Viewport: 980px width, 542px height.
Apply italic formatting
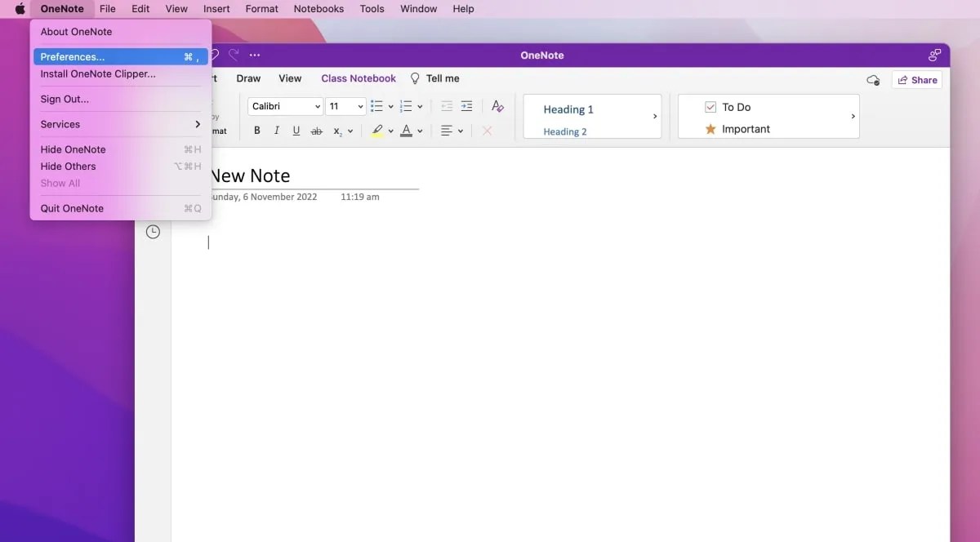coord(276,130)
